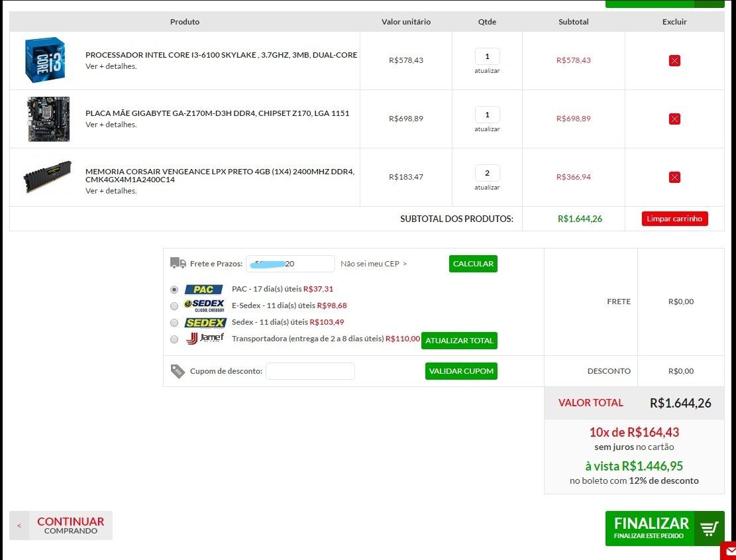Click the shopping cart icon on Finalizar
The image size is (736, 560).
(x=710, y=529)
